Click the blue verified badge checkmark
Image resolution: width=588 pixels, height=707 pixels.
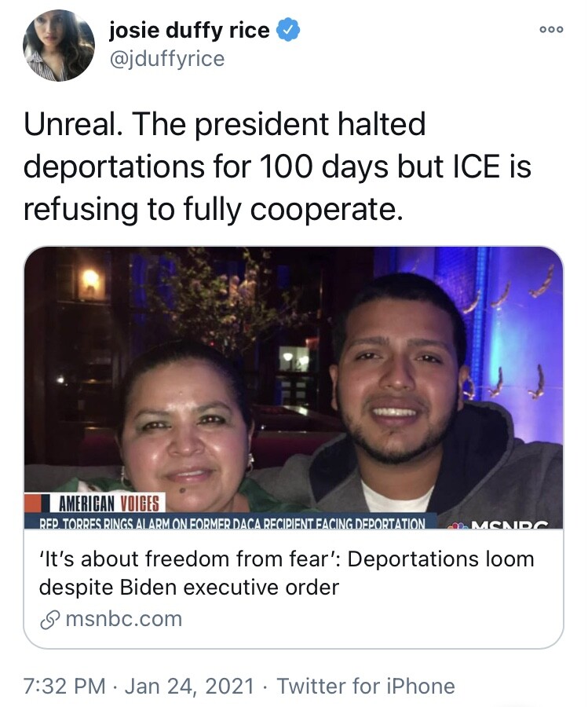click(288, 30)
